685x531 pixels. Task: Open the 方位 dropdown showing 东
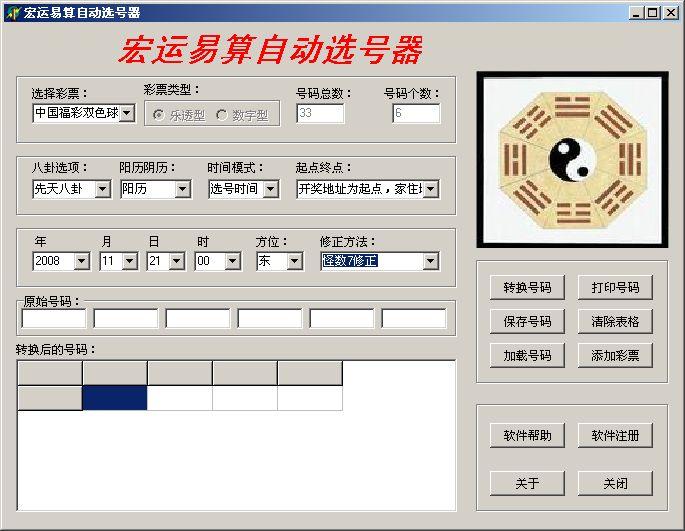click(x=294, y=261)
